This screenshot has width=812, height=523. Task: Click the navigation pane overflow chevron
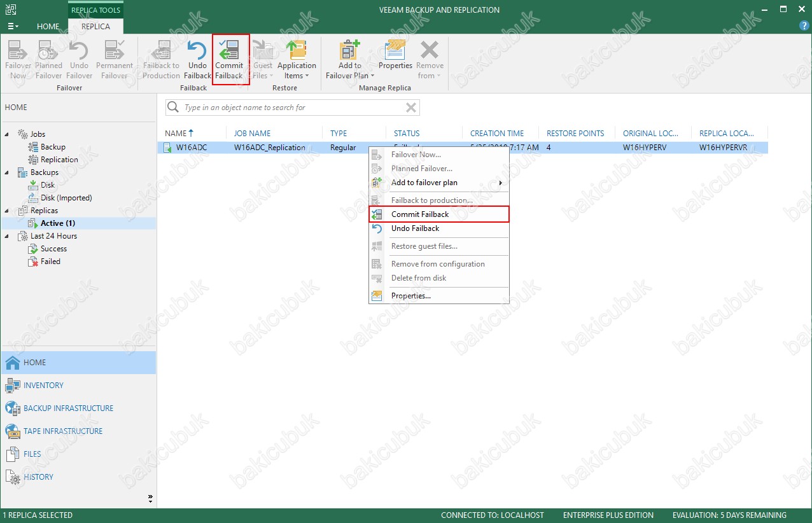151,498
